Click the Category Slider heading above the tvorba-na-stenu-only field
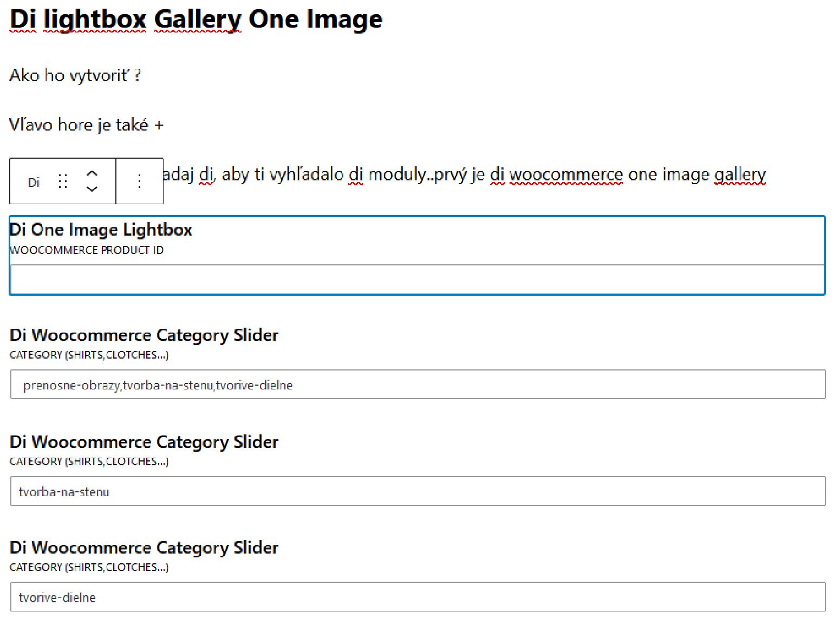The width and height of the screenshot is (834, 644). (144, 442)
